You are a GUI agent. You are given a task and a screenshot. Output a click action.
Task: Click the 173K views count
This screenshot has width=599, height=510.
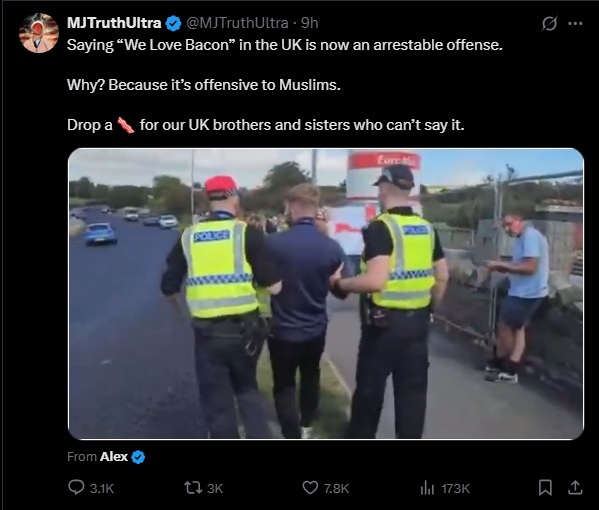click(455, 488)
